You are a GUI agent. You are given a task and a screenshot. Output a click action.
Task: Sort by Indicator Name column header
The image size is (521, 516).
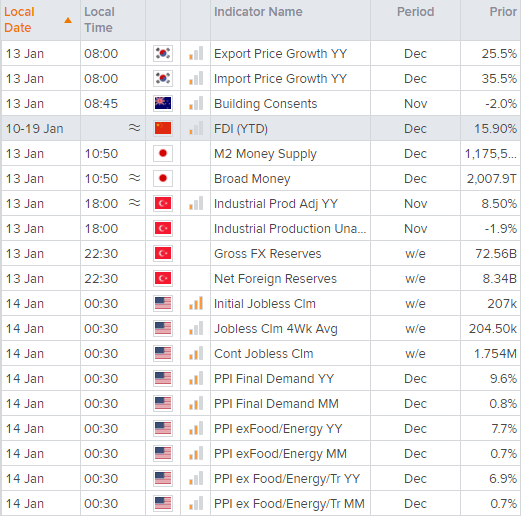pos(258,12)
